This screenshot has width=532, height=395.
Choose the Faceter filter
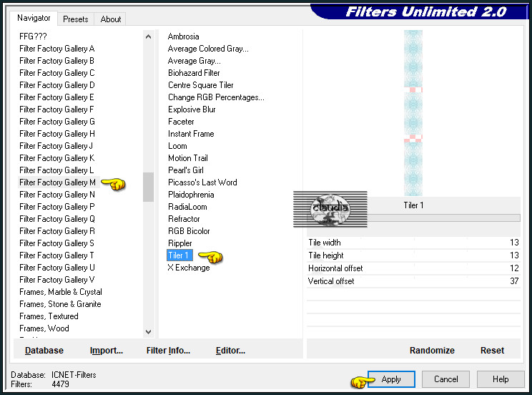181,122
